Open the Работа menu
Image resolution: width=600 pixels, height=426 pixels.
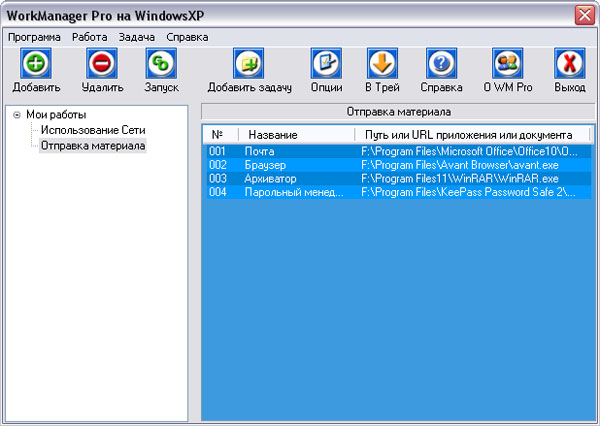tap(90, 37)
